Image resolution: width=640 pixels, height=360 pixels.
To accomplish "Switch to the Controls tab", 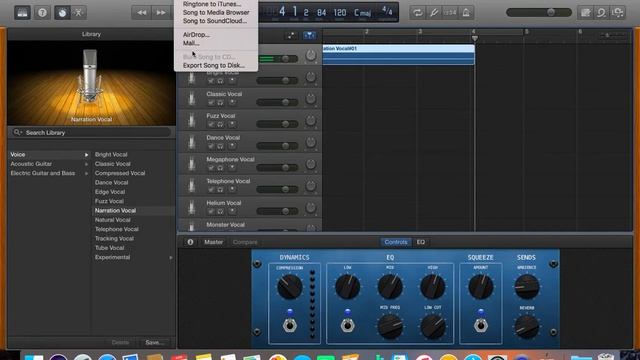I will [396, 242].
